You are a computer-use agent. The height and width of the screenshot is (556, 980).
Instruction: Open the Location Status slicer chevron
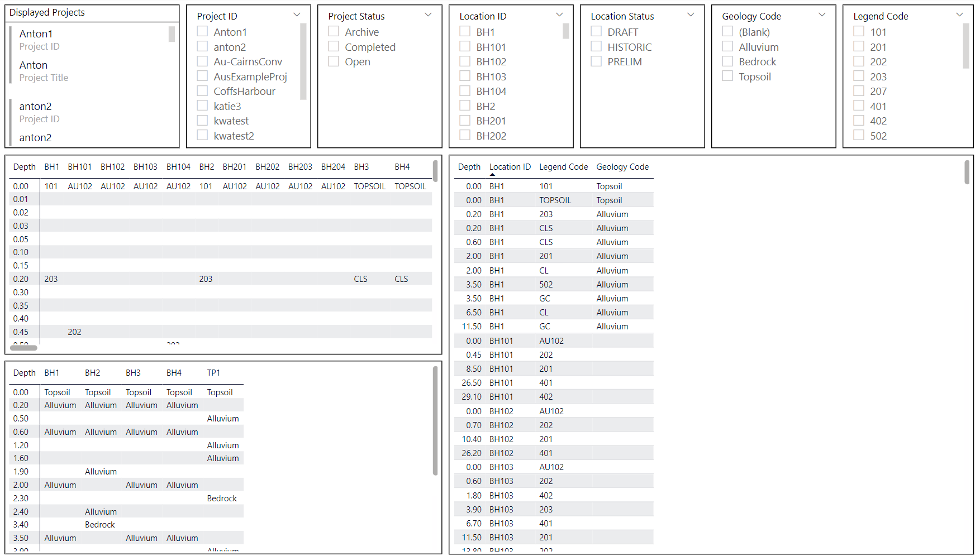(x=691, y=15)
